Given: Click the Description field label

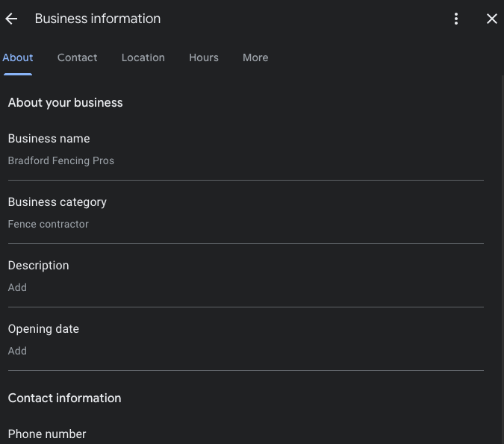Looking at the screenshot, I should [x=39, y=266].
